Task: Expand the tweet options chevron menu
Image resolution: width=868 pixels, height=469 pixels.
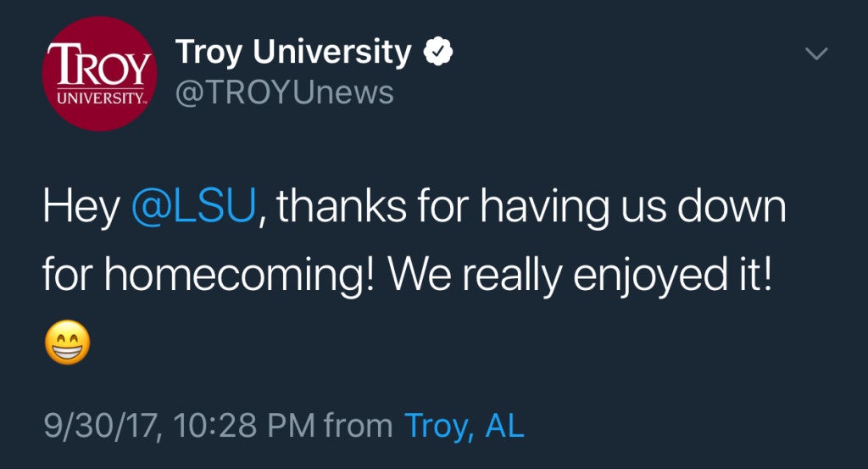Action: pos(816,53)
